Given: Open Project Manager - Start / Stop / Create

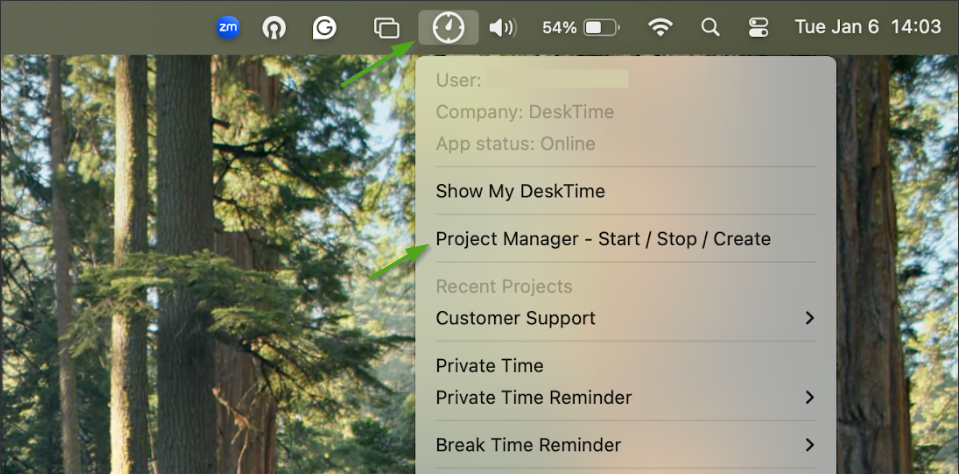Looking at the screenshot, I should coord(603,239).
